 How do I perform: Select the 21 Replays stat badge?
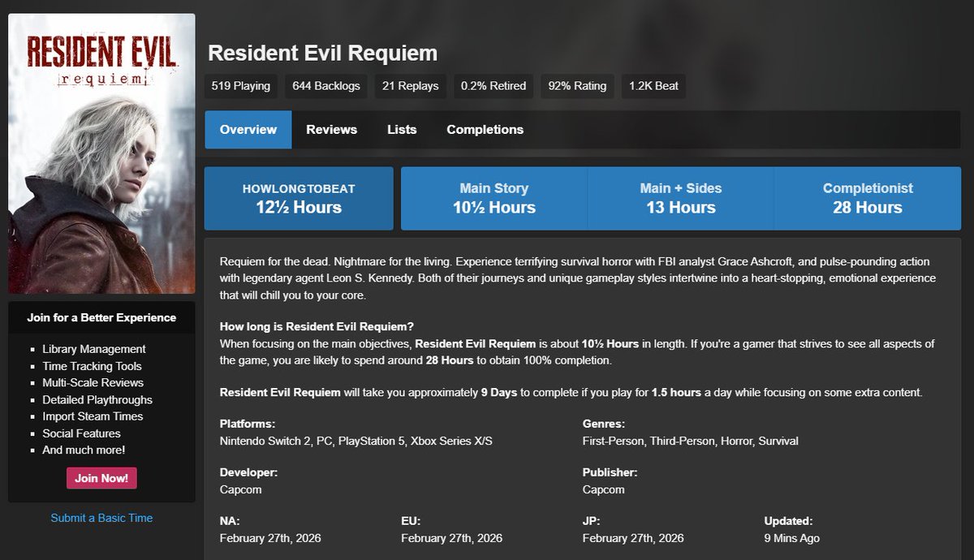point(410,86)
